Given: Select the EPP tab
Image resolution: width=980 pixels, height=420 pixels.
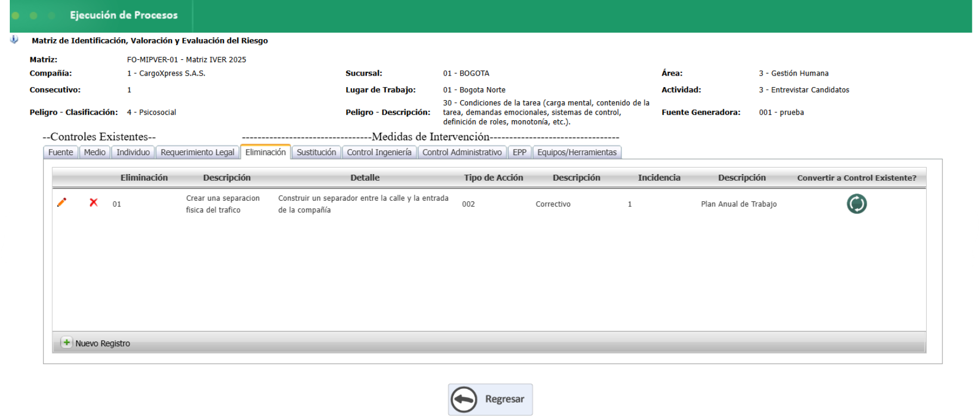Looking at the screenshot, I should [x=520, y=152].
